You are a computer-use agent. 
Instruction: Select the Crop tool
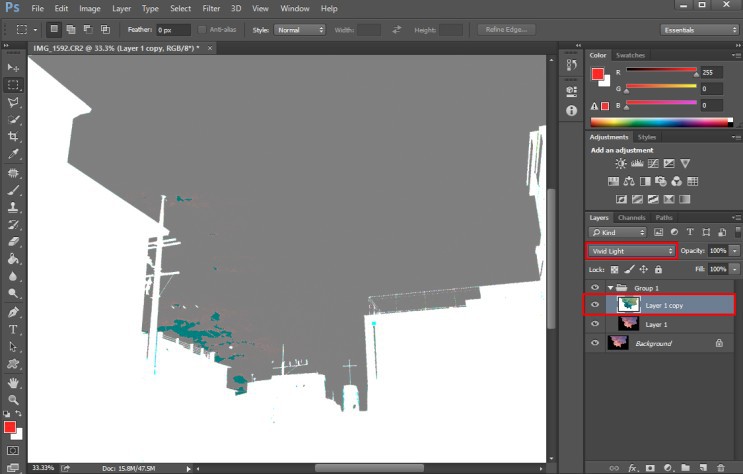coord(14,136)
